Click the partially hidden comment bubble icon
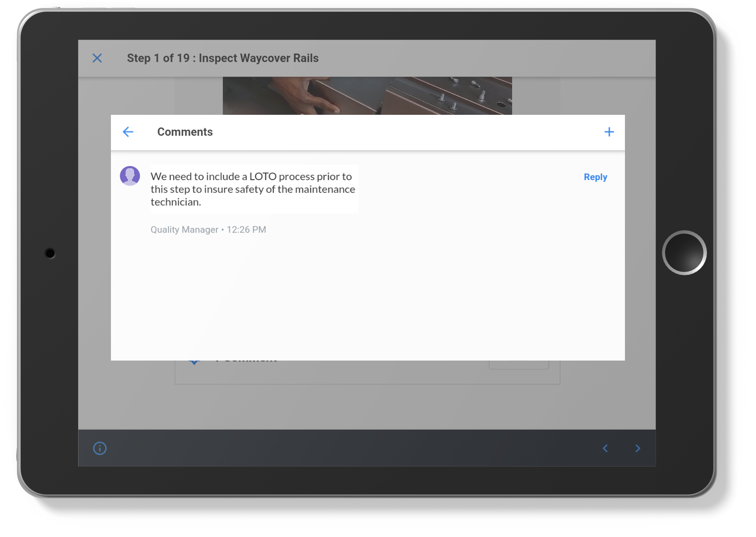Screen dimensions: 756x537 click(x=195, y=362)
